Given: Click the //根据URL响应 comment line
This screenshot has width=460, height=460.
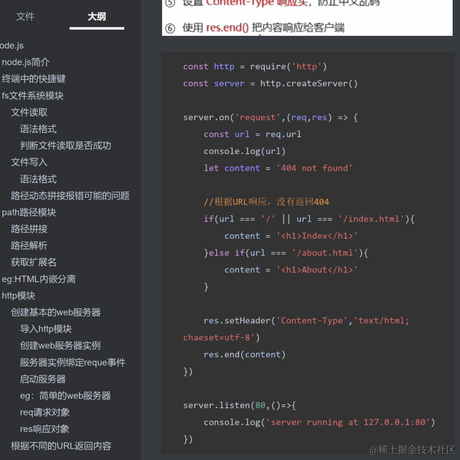Looking at the screenshot, I should 266,202.
